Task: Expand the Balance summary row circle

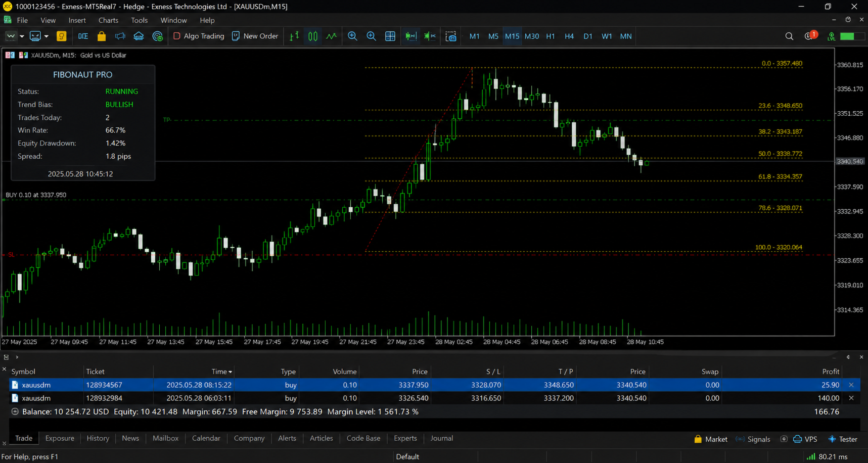Action: [x=15, y=411]
